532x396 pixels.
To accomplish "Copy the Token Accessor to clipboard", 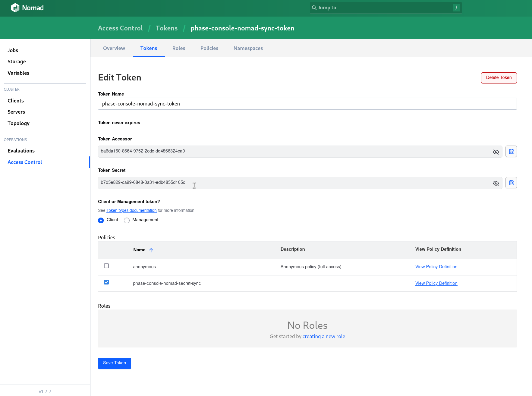I will coord(511,151).
